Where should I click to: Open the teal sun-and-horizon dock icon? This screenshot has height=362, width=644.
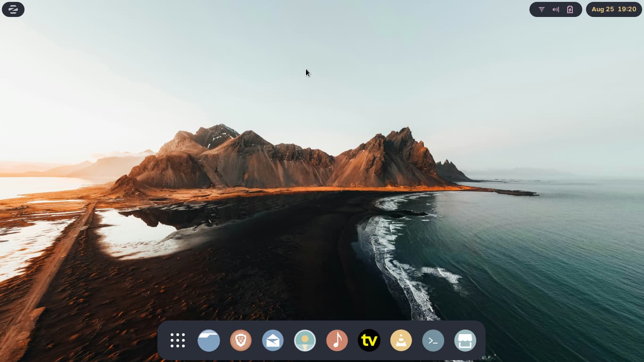(x=305, y=340)
